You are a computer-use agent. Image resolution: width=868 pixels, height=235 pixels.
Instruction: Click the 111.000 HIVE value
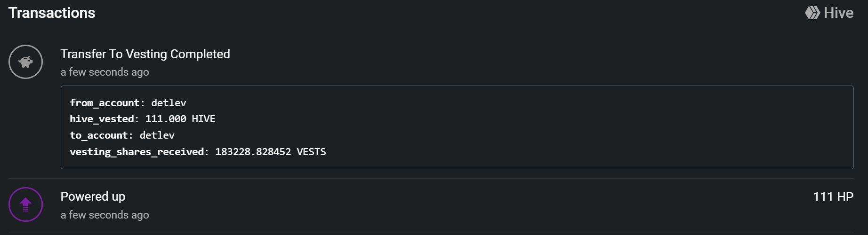coord(180,119)
